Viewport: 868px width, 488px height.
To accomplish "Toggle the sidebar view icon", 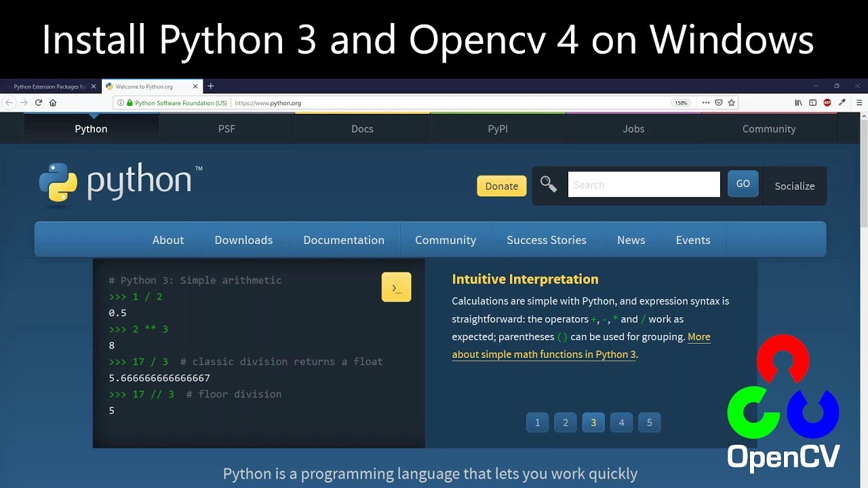I will tap(812, 103).
